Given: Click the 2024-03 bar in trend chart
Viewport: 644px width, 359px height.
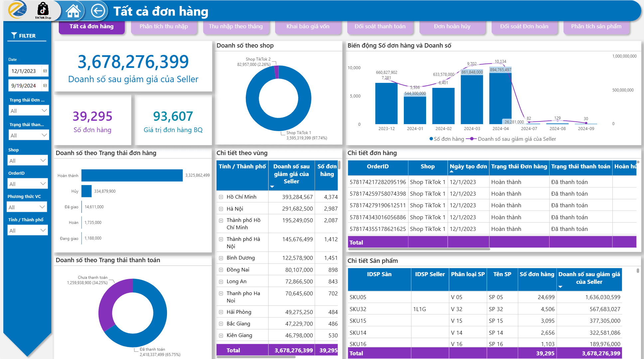Looking at the screenshot, I should [472, 100].
